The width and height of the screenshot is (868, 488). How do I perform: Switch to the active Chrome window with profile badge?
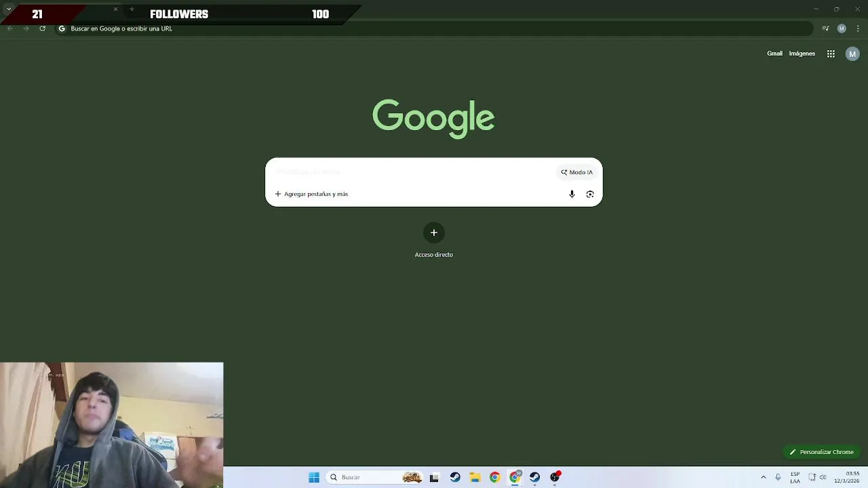pyautogui.click(x=515, y=477)
